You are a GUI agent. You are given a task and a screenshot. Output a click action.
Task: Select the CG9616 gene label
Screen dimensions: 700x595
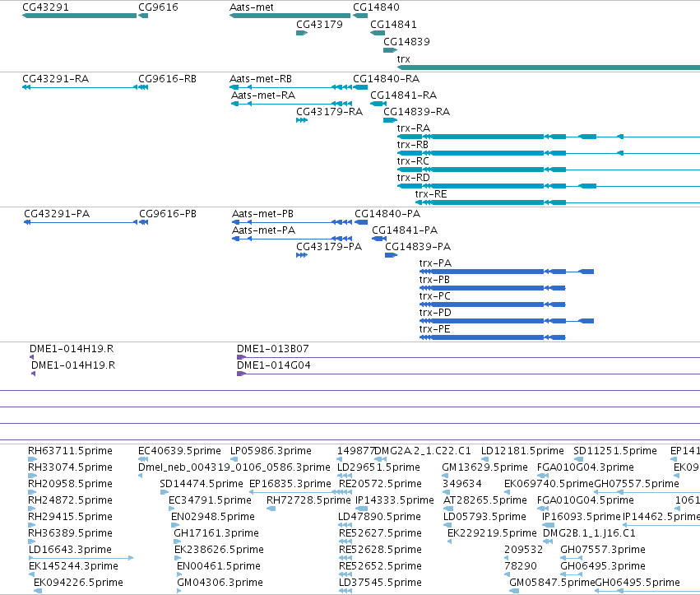(x=158, y=7)
